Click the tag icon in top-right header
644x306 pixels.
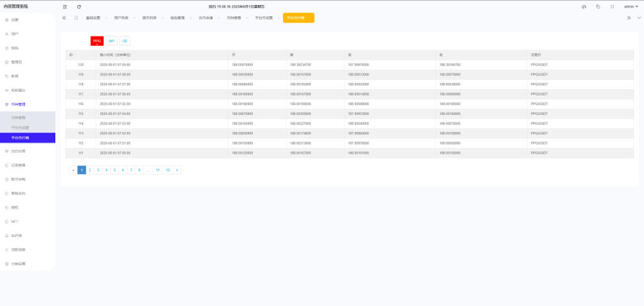tap(597, 6)
